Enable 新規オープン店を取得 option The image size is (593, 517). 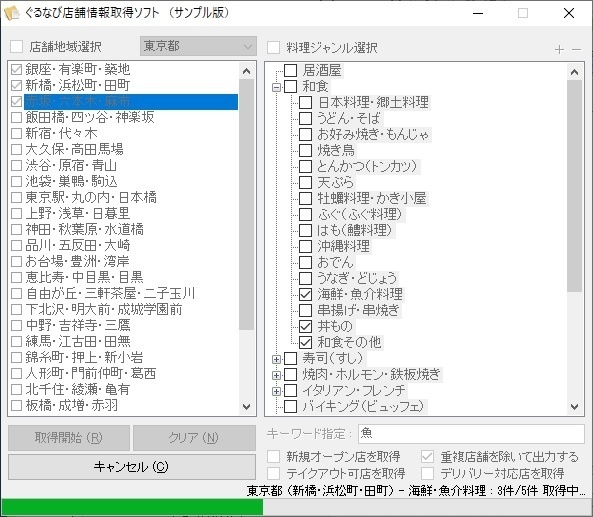point(273,456)
